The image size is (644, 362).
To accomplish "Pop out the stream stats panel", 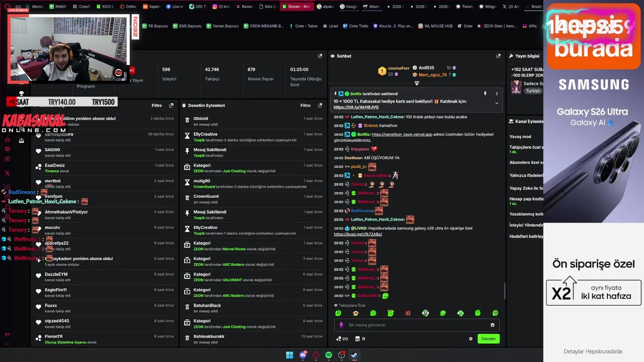I will pyautogui.click(x=319, y=56).
